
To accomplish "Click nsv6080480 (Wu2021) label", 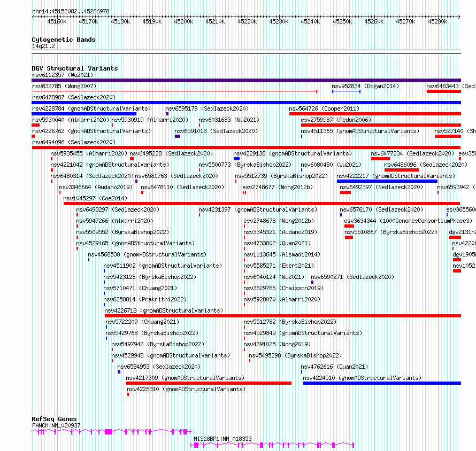I will point(331,165).
